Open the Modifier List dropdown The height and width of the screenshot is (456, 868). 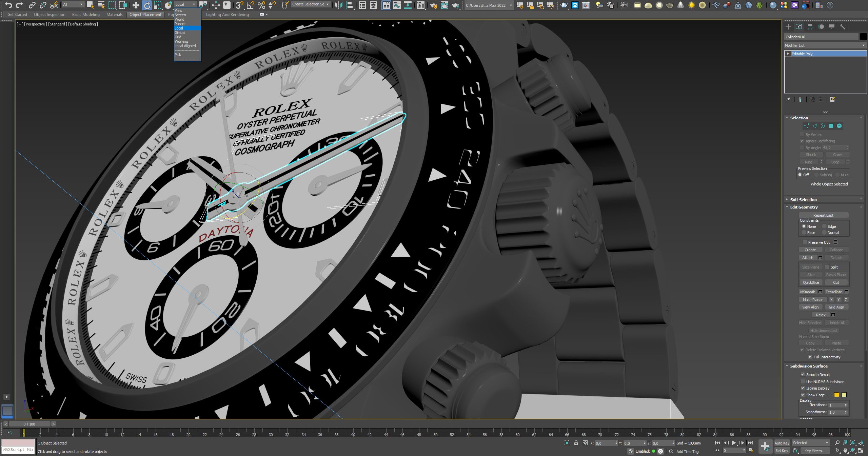825,45
